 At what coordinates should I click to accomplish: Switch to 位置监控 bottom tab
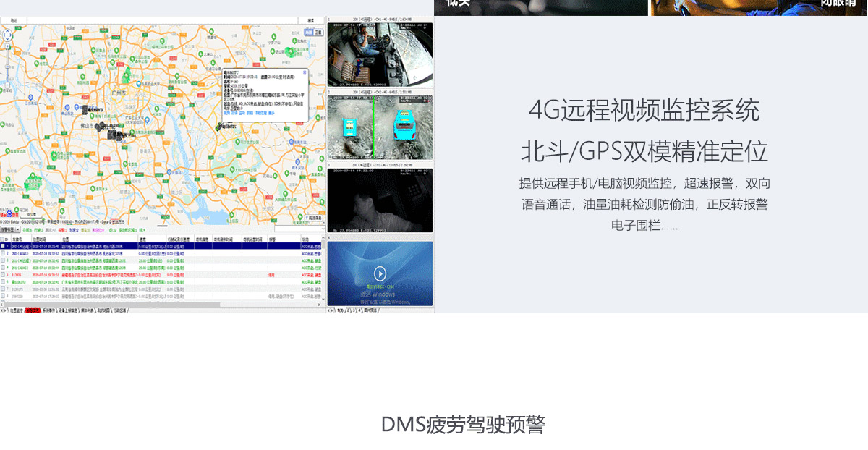(x=16, y=310)
